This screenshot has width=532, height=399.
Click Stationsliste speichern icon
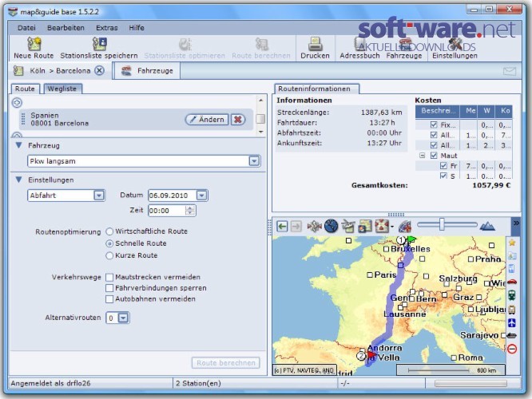(x=99, y=43)
